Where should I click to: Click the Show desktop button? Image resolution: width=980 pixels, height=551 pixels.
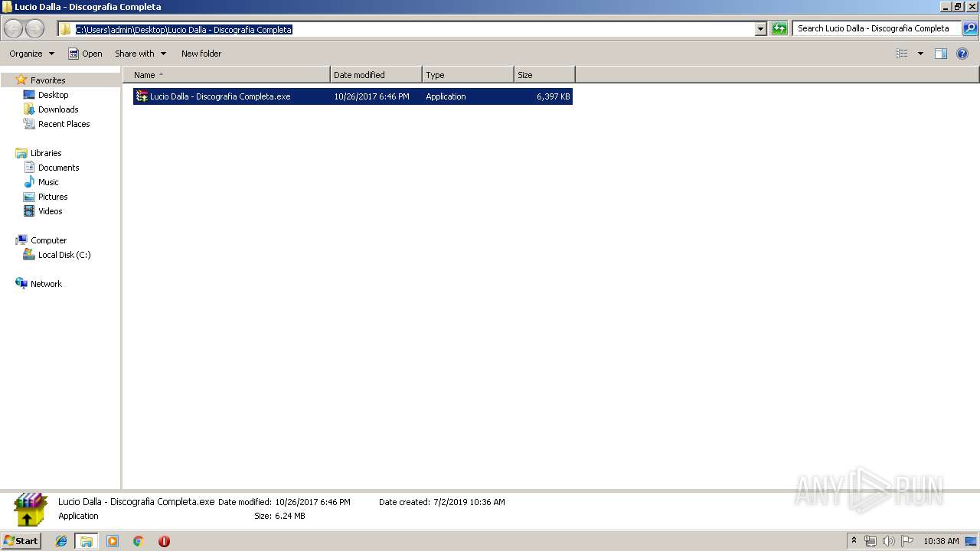coord(972,541)
